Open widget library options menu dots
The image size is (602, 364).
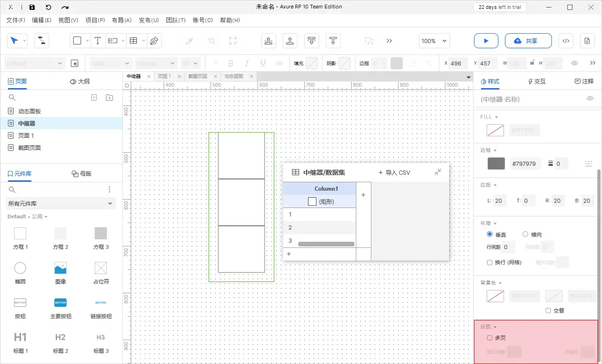pos(109,189)
